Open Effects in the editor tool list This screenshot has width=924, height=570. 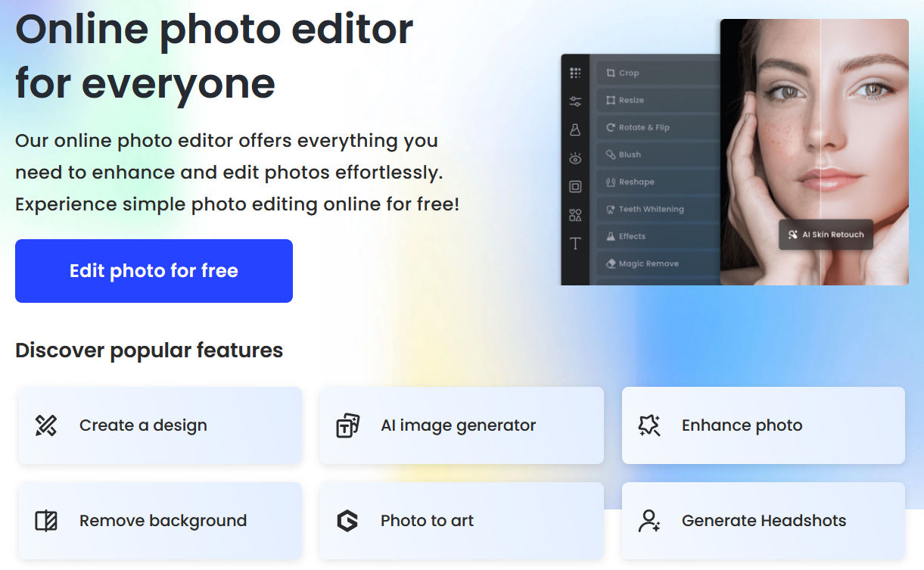tap(658, 236)
